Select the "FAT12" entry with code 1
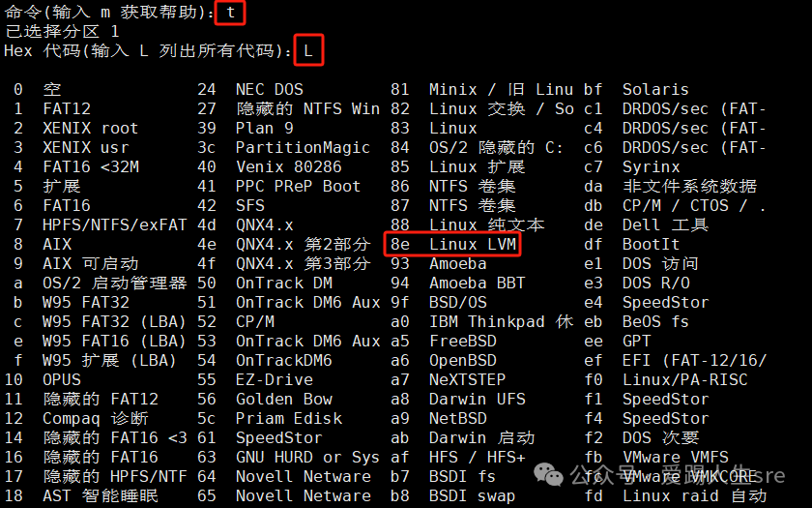The height and width of the screenshot is (508, 812). 67,108
